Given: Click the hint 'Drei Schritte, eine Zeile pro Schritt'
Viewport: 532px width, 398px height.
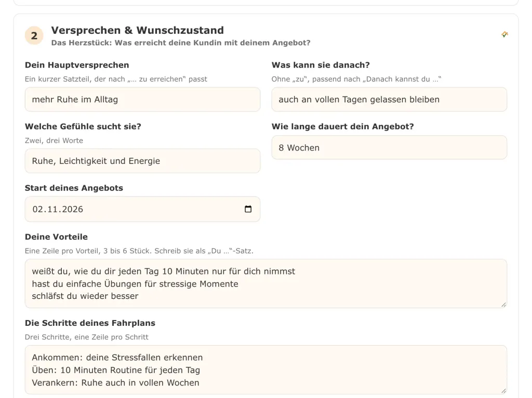Looking at the screenshot, I should click(87, 337).
